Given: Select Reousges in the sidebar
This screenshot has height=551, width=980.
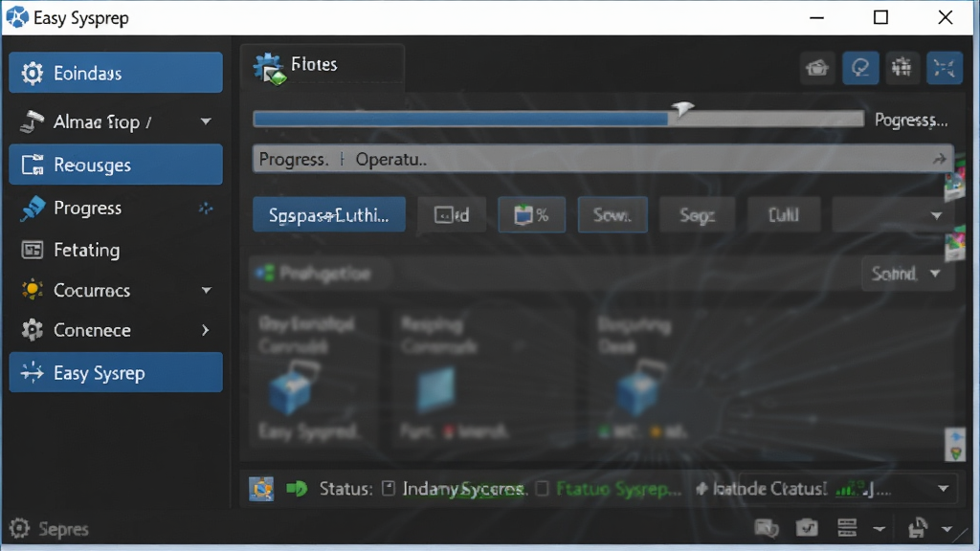Looking at the screenshot, I should [116, 165].
